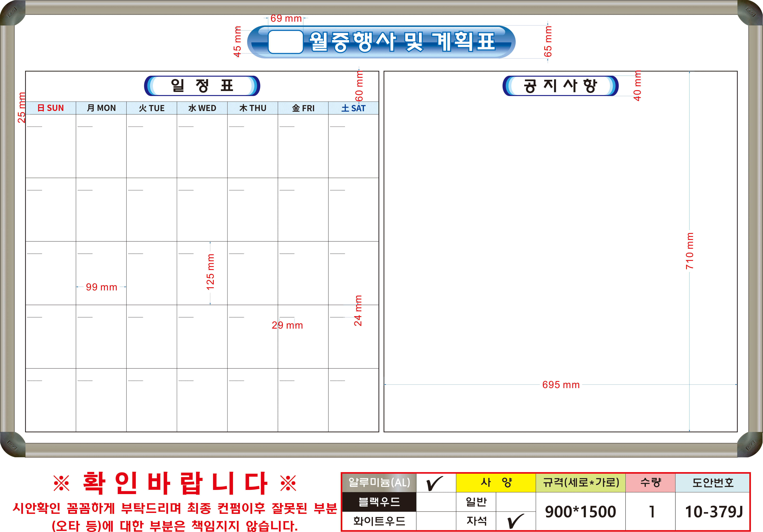Click the 25 mm dimension label
The width and height of the screenshot is (763, 532).
(22, 108)
